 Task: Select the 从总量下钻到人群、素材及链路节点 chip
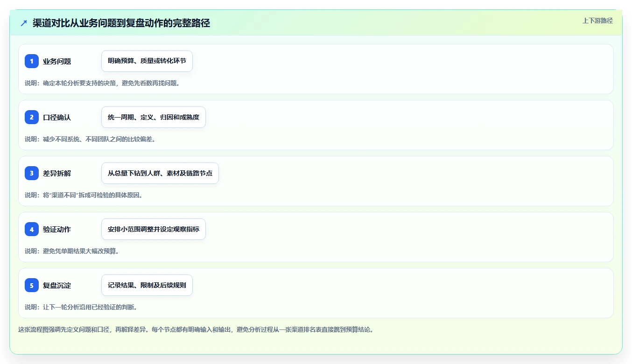[x=160, y=173]
